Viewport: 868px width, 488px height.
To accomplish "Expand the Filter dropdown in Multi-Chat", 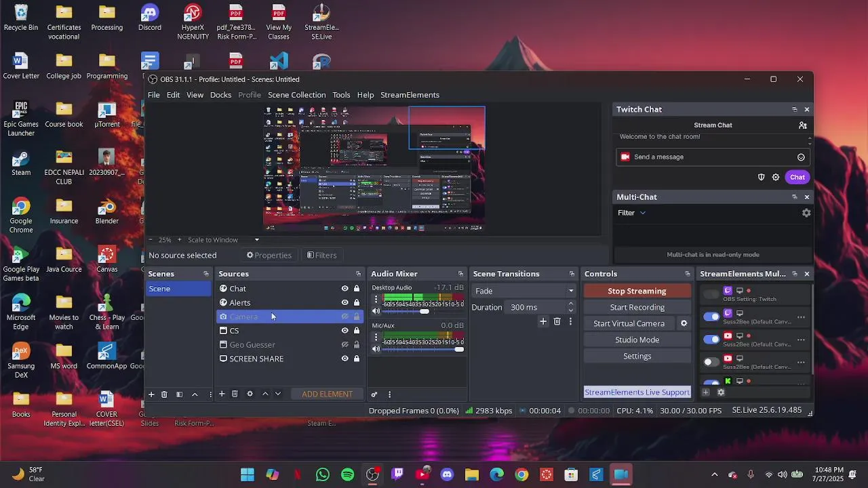I will pos(631,213).
